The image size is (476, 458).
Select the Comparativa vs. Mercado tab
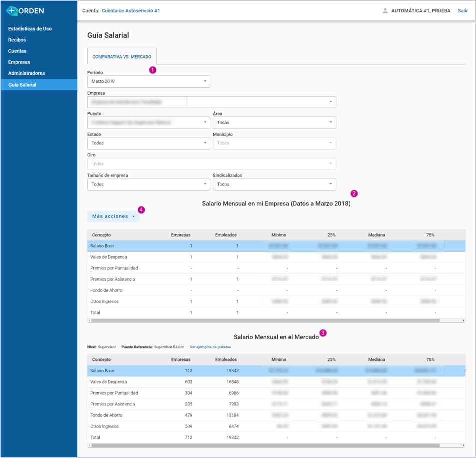(122, 57)
